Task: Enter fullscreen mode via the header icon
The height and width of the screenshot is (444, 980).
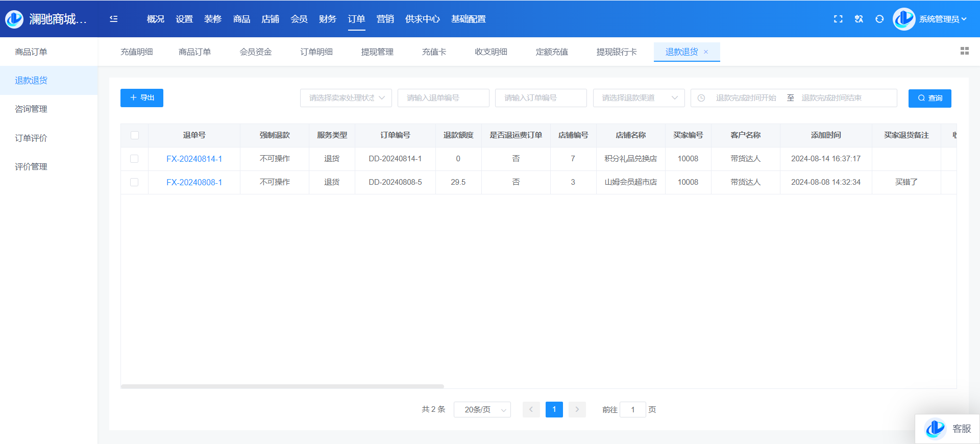Action: [x=838, y=19]
